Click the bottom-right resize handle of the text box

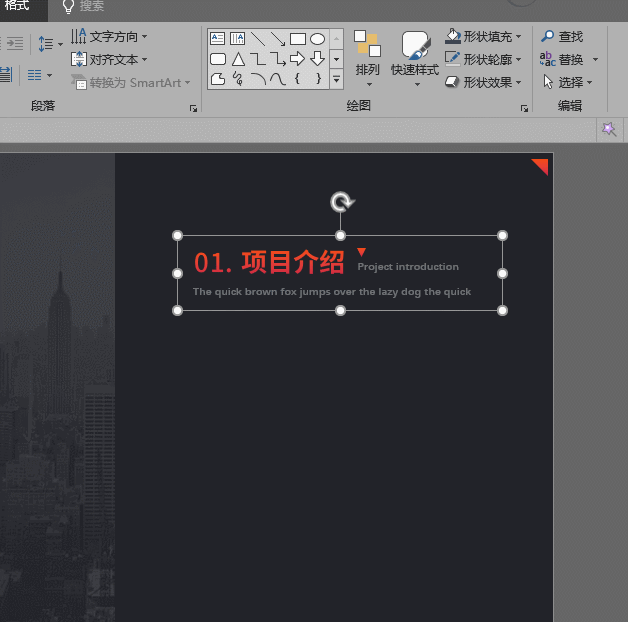(x=502, y=310)
